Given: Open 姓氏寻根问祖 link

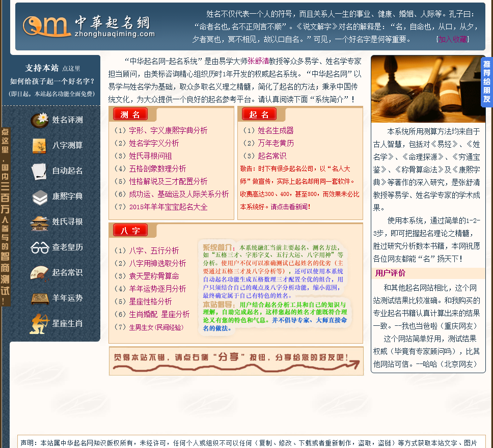Looking at the screenshot, I should pyautogui.click(x=150, y=156).
